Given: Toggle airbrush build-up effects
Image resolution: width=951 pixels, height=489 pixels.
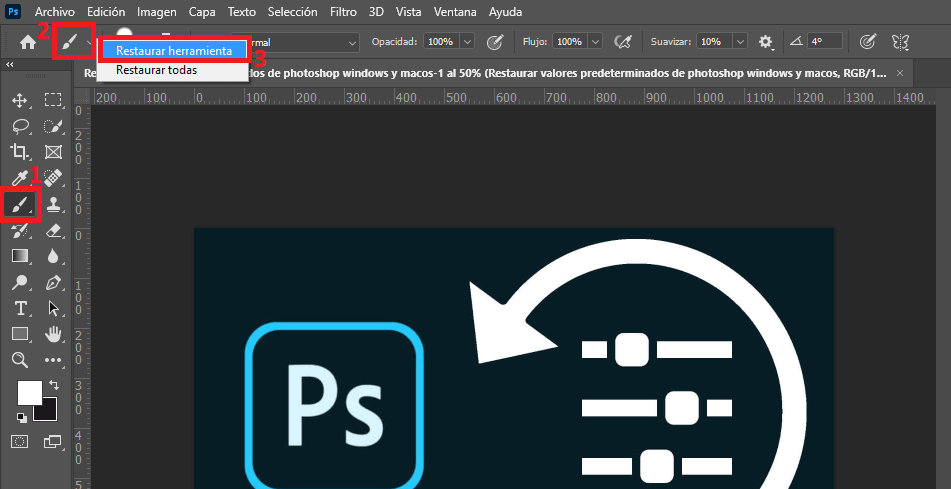Looking at the screenshot, I should (622, 42).
